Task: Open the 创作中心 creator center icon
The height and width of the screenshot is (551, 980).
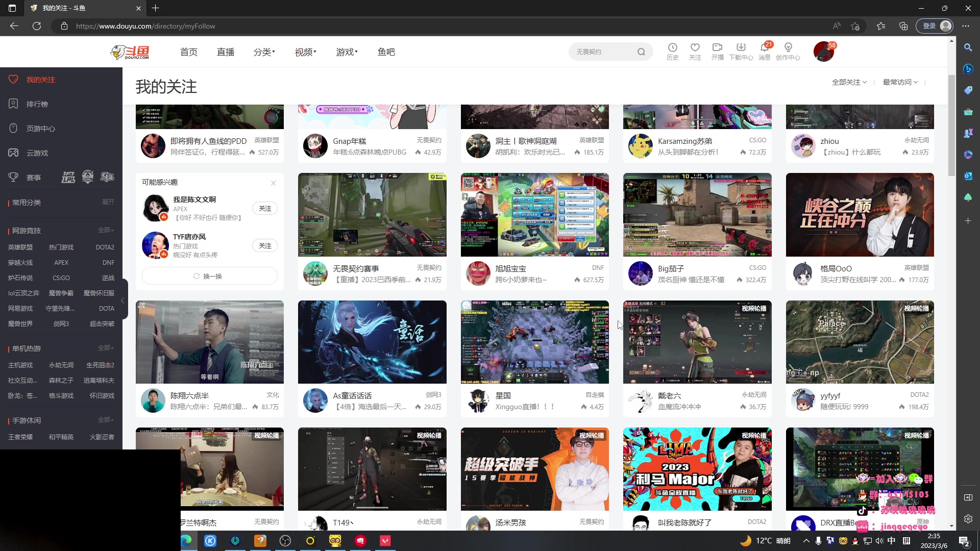Action: tap(788, 48)
